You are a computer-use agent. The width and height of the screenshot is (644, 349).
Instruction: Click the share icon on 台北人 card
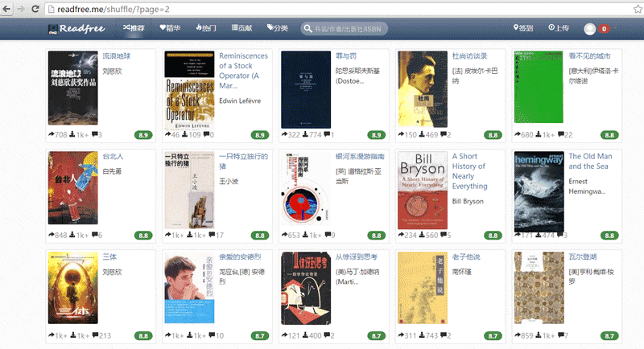(x=52, y=235)
